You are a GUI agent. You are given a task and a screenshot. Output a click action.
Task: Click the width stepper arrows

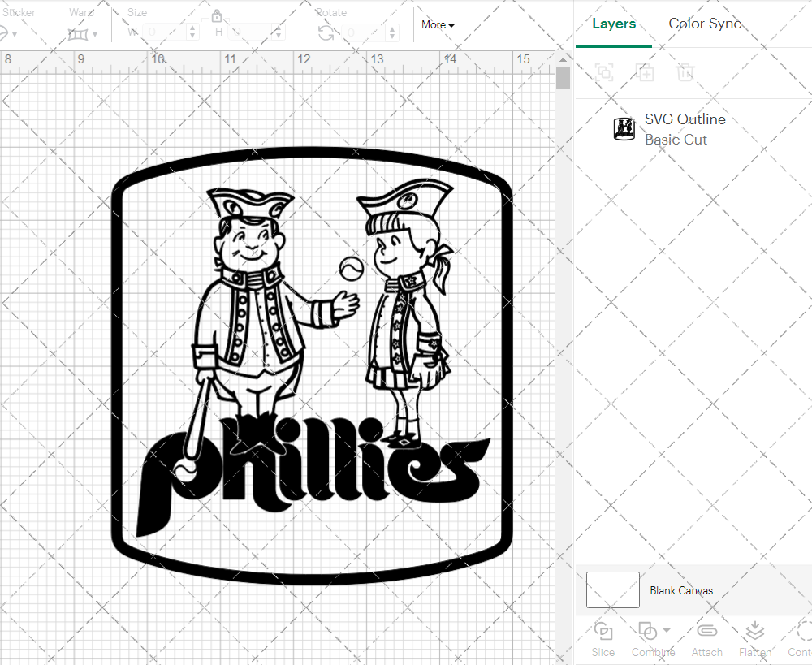pos(192,32)
